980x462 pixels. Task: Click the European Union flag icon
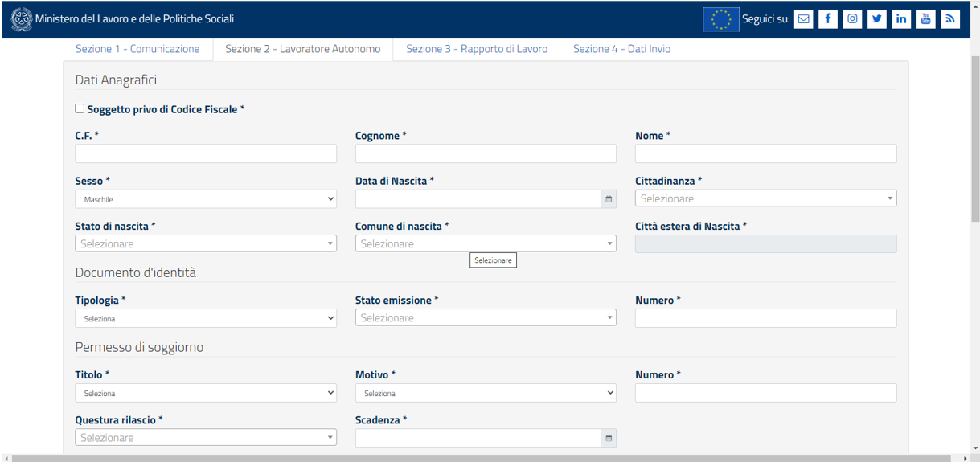coord(721,19)
